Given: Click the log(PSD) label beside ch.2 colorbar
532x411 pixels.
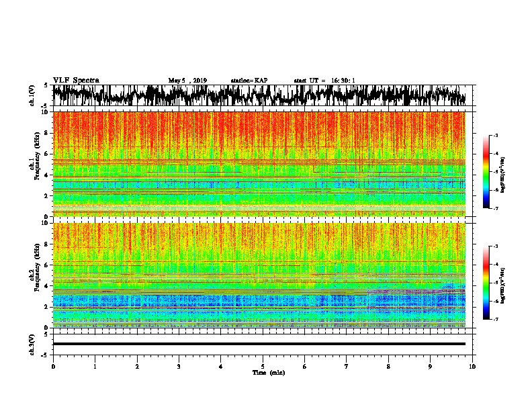Looking at the screenshot, I should coord(503,285).
